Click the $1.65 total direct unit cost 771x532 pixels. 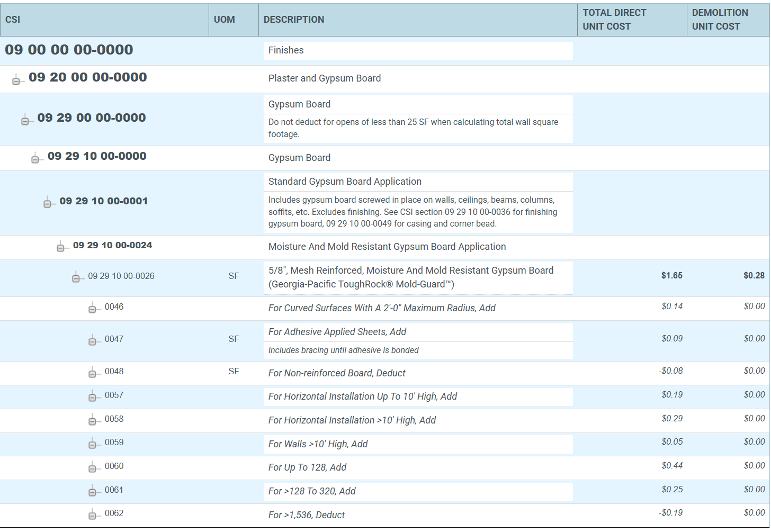pos(672,275)
